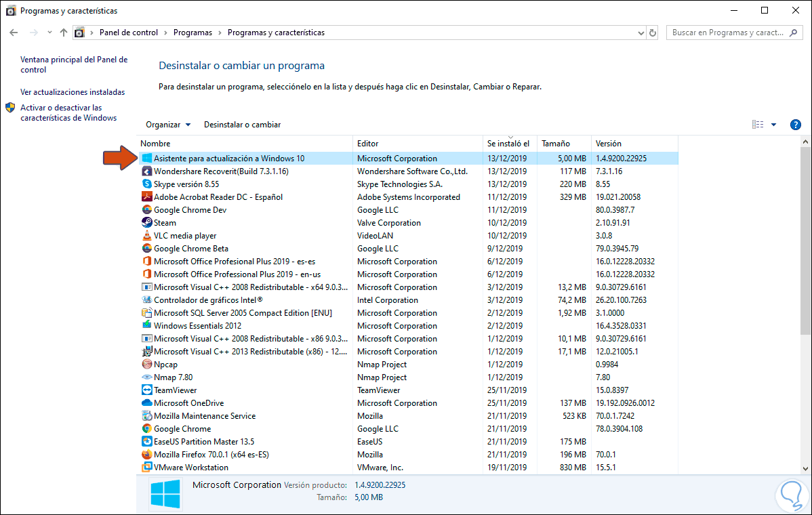The image size is (812, 515).
Task: Click the Google Chrome Beta icon
Action: pos(146,249)
